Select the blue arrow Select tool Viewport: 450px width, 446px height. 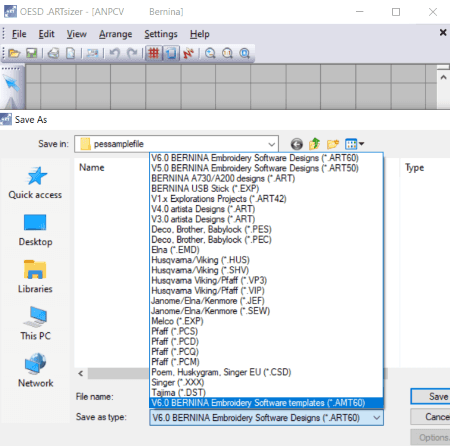12,83
